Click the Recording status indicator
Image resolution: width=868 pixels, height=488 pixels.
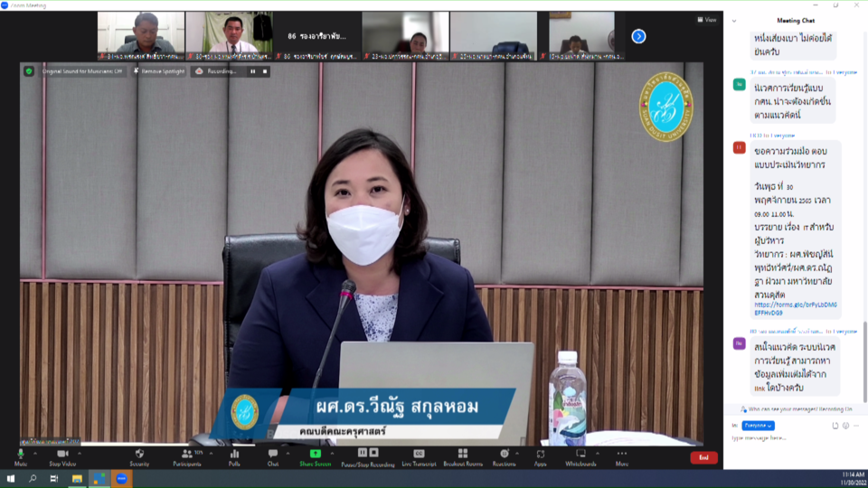pyautogui.click(x=216, y=71)
